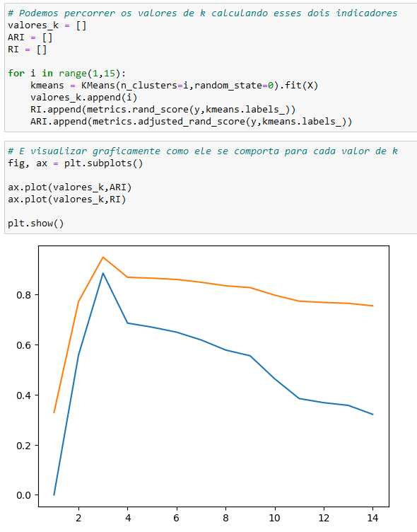Click the blue ARI curve peak
The width and height of the screenshot is (417, 532).
tap(103, 273)
